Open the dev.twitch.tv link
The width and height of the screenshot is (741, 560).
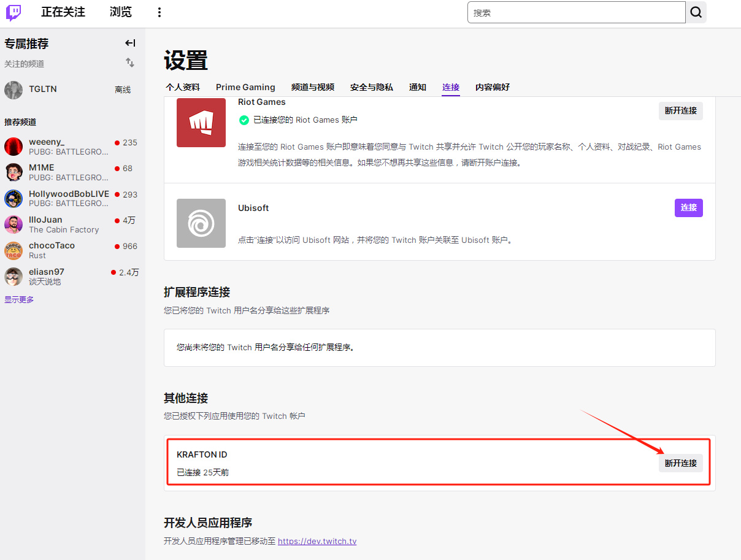click(317, 541)
